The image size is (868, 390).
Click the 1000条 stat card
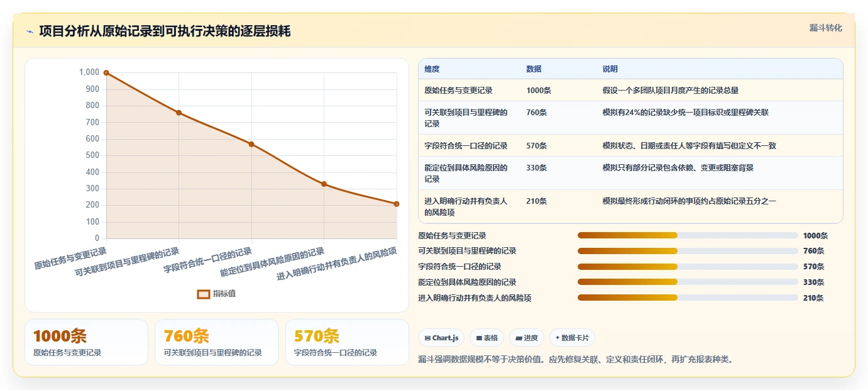(86, 342)
